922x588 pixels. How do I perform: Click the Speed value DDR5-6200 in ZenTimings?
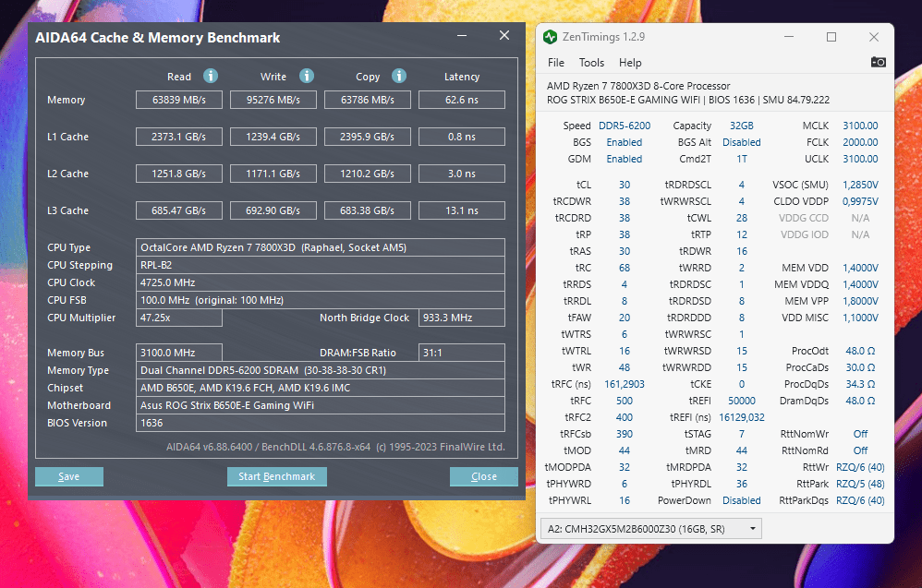[625, 126]
